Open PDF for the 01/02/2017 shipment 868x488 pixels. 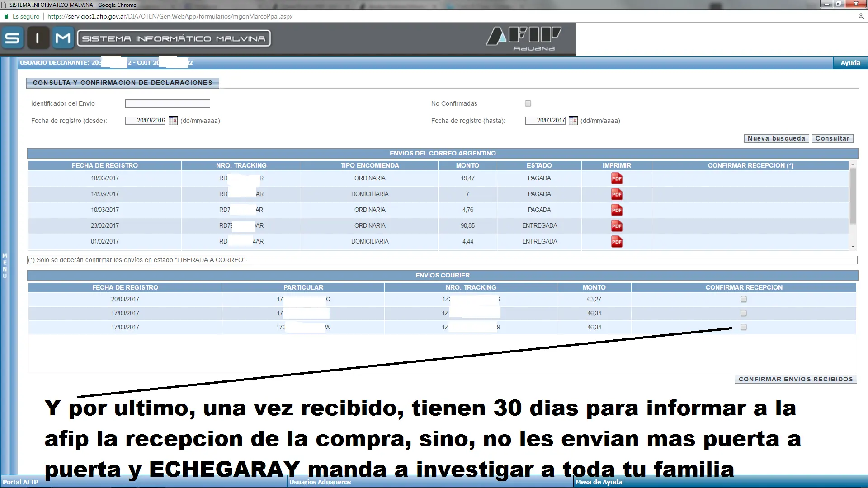click(617, 242)
